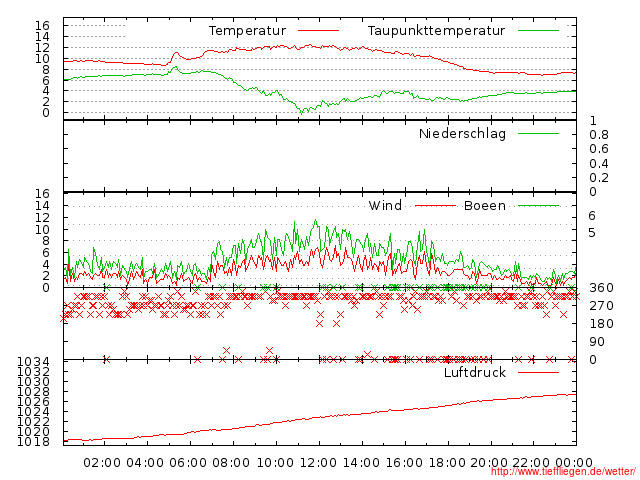Screen dimensions: 640x480
Task: Click the 22:00 time axis label
Action: point(531,463)
